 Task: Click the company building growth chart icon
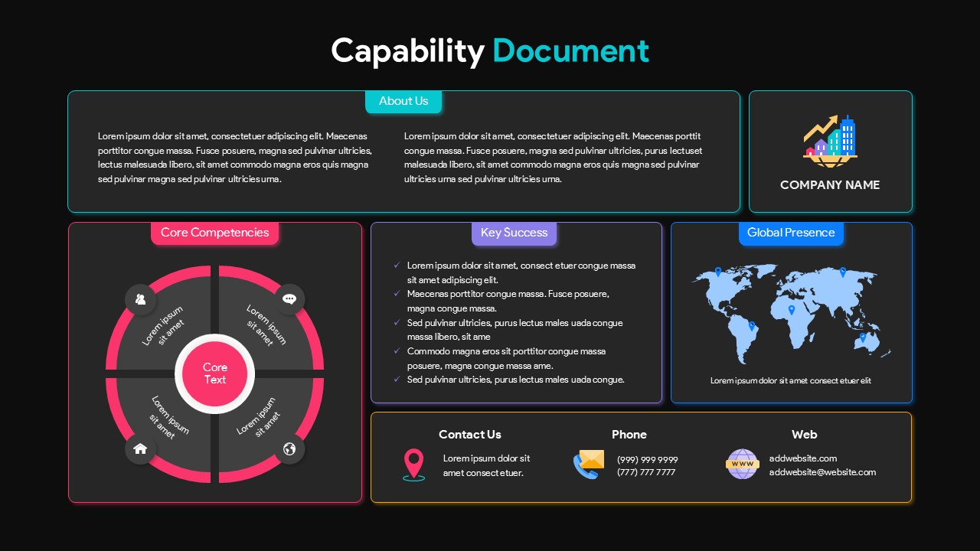[830, 139]
